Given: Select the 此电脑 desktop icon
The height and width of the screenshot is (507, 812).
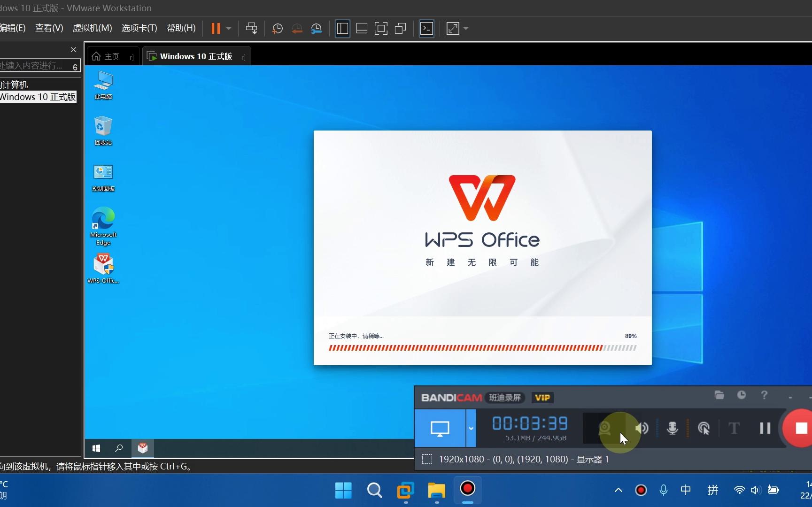Looking at the screenshot, I should tap(103, 85).
